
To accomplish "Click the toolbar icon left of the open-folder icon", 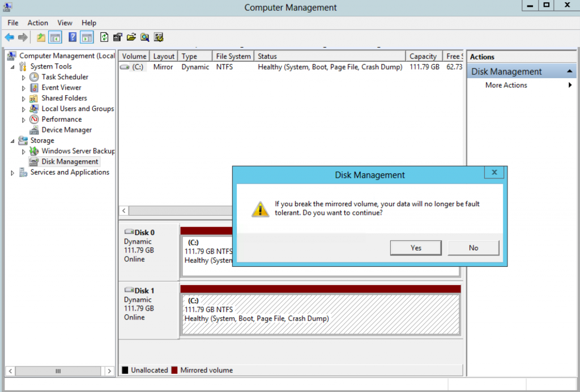I will (118, 37).
